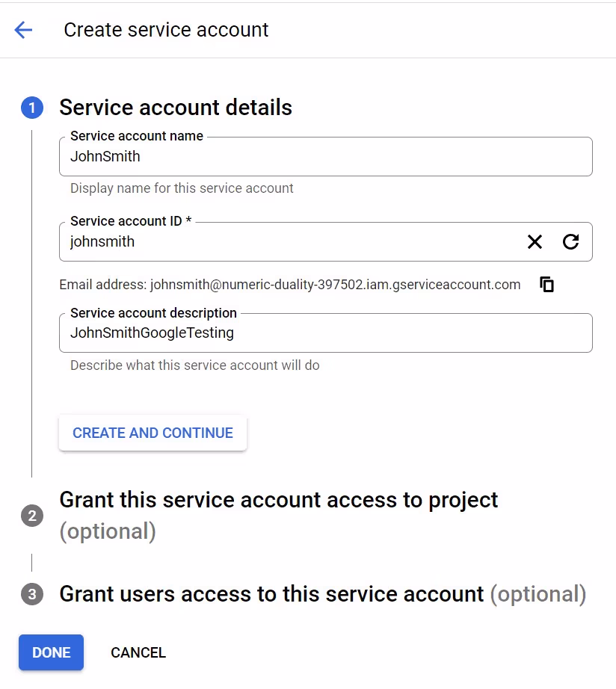616x689 pixels.
Task: Cancel service account creation
Action: 138,652
